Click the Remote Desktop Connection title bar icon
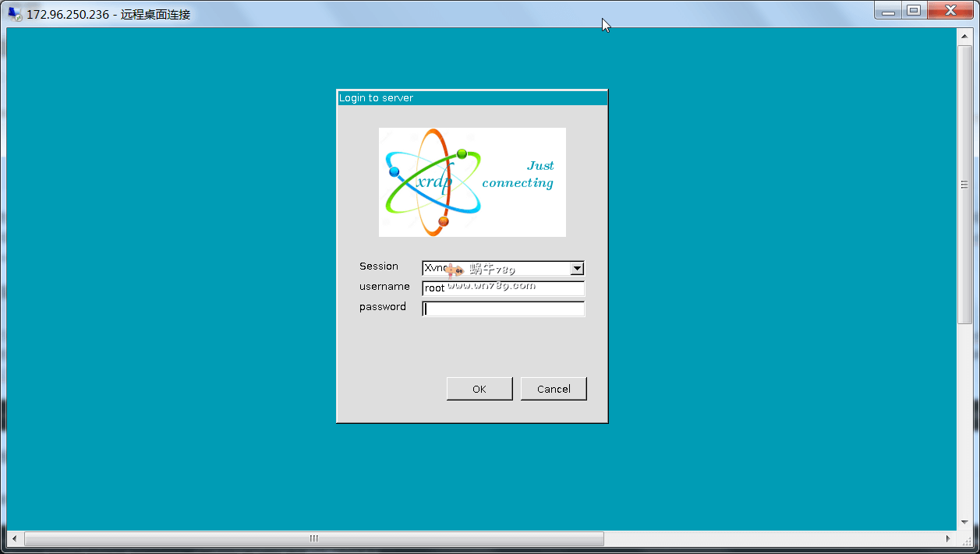Screen dimensions: 980x554 click(15, 13)
